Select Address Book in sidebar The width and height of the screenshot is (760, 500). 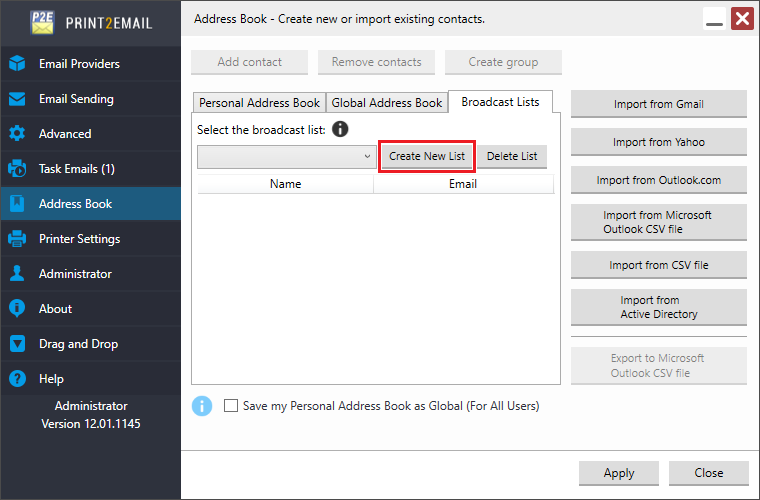(91, 203)
